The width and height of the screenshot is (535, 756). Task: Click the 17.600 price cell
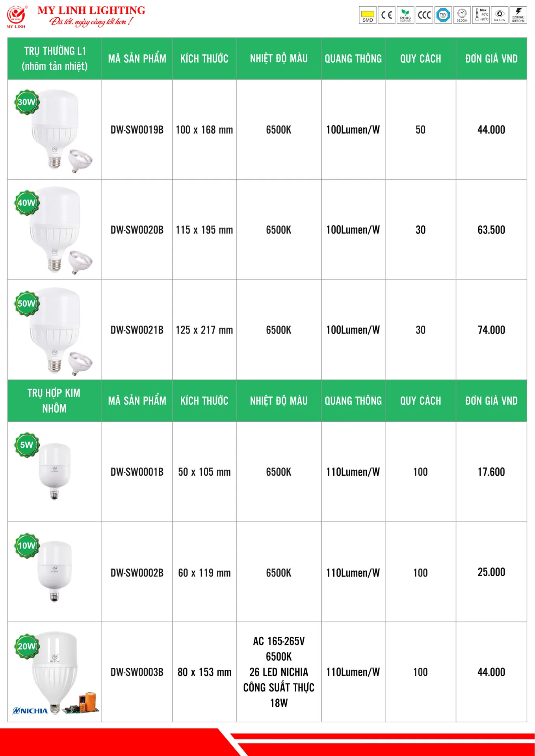tap(491, 472)
